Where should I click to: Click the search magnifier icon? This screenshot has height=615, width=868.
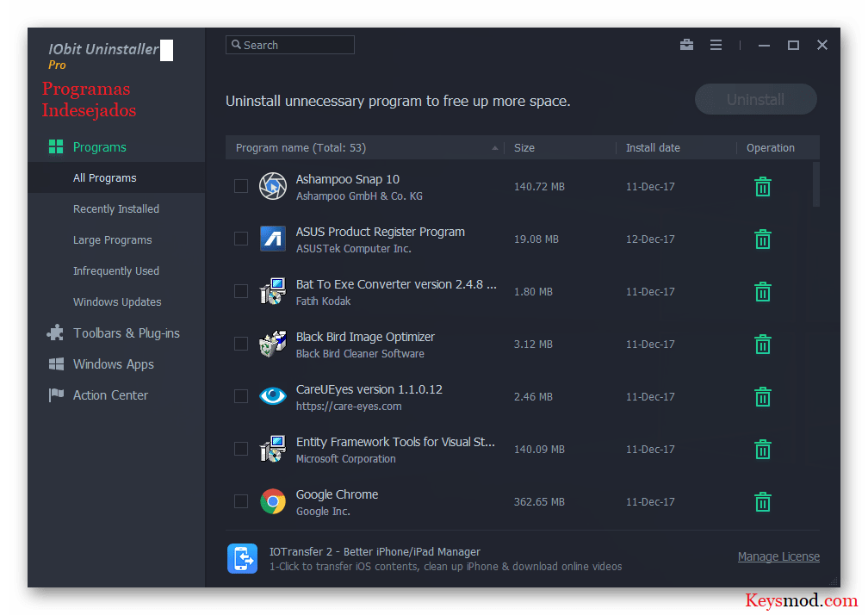(236, 44)
